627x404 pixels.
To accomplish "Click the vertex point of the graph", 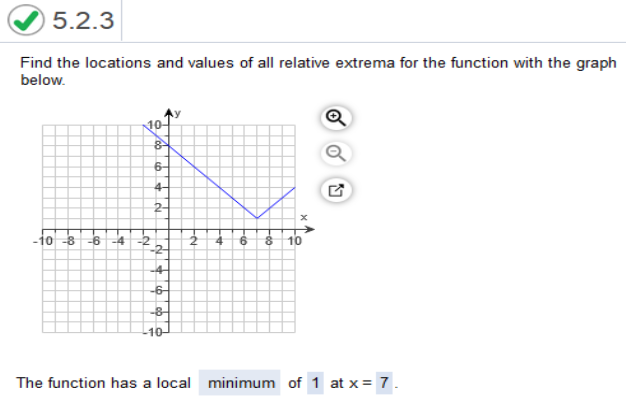I will click(257, 218).
